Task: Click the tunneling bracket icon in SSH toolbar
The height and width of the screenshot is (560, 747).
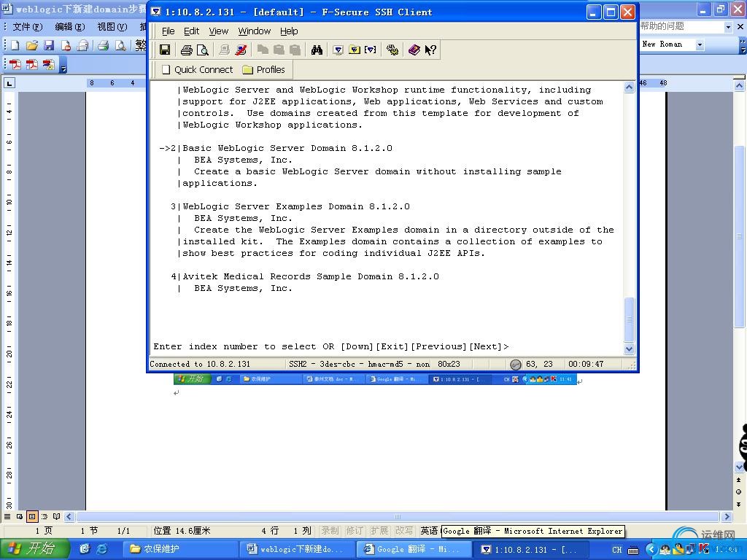Action: point(370,50)
